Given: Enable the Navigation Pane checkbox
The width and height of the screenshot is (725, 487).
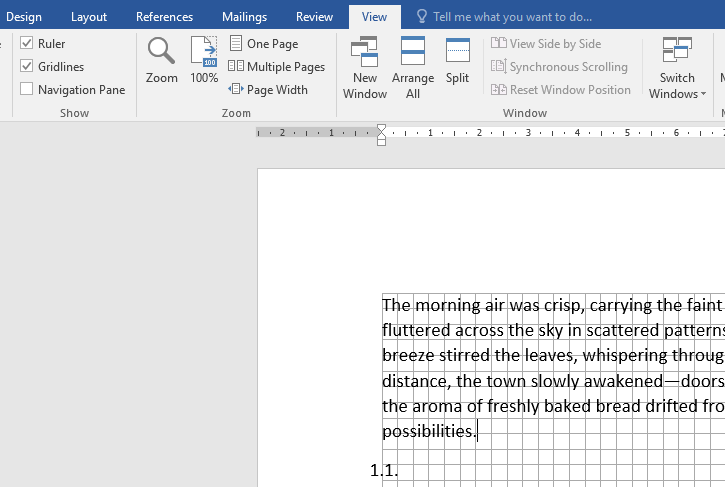Looking at the screenshot, I should pyautogui.click(x=27, y=90).
